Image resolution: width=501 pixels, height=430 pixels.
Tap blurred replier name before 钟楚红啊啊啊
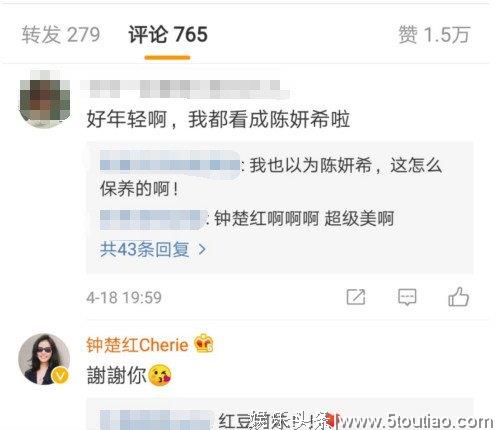point(153,219)
